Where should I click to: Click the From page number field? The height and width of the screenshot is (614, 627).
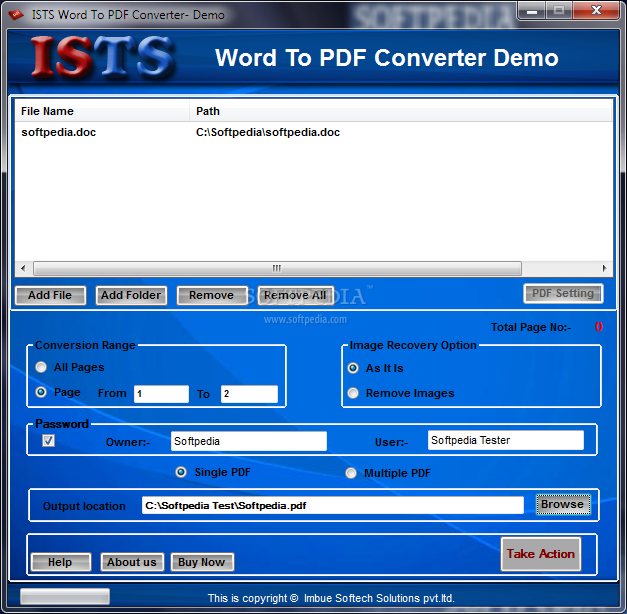pos(161,394)
